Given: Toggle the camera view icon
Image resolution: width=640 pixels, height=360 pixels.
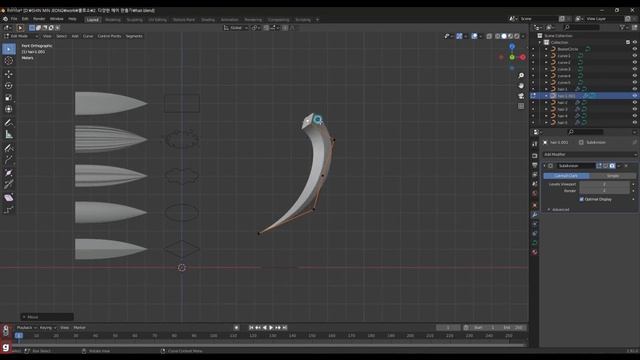Looking at the screenshot, I should click(x=521, y=96).
